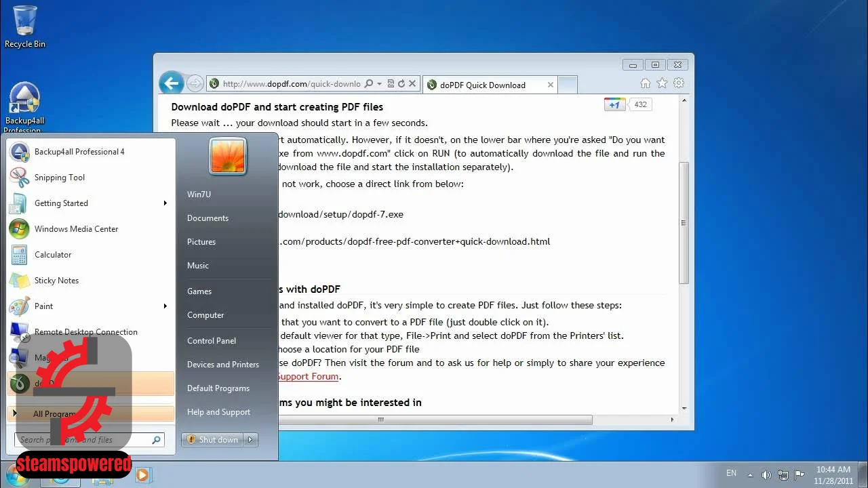The width and height of the screenshot is (868, 488).
Task: Open Documents from Start menu
Action: [x=208, y=218]
